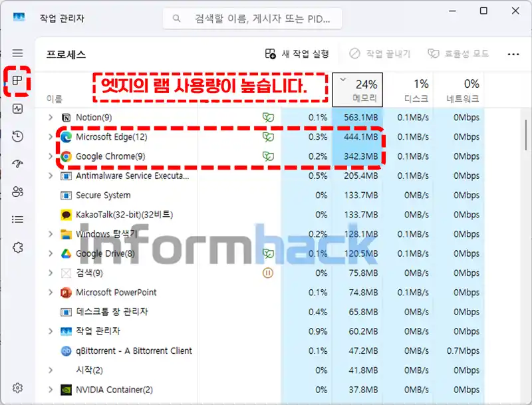Expand the Antimalware Service Executable row
This screenshot has width=532, height=405.
pos(51,176)
